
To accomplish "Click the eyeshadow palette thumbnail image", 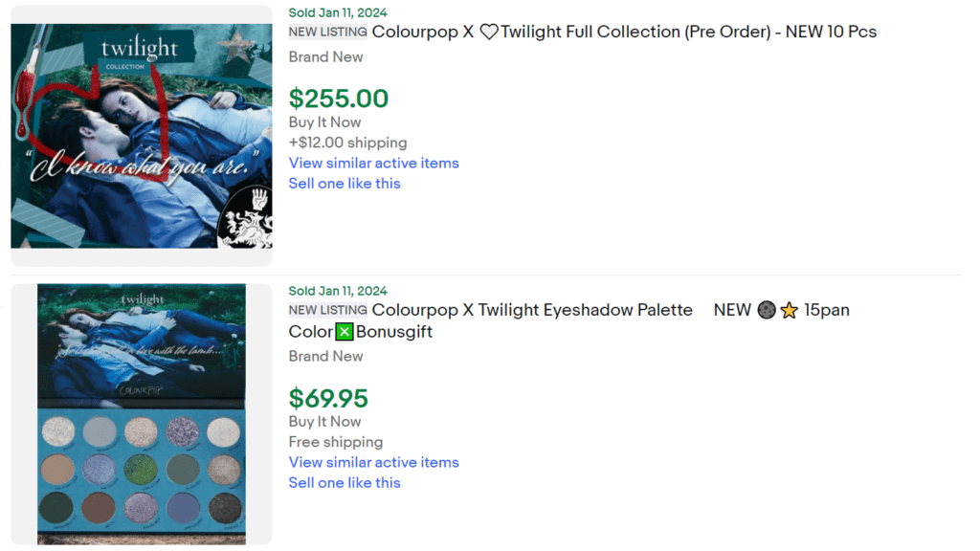I will pos(141,413).
